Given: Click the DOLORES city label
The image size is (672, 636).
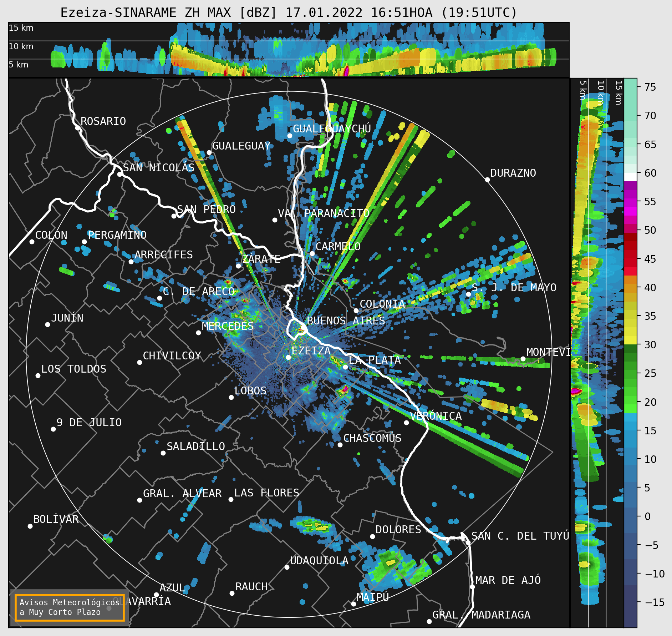Looking at the screenshot, I should point(398,530).
